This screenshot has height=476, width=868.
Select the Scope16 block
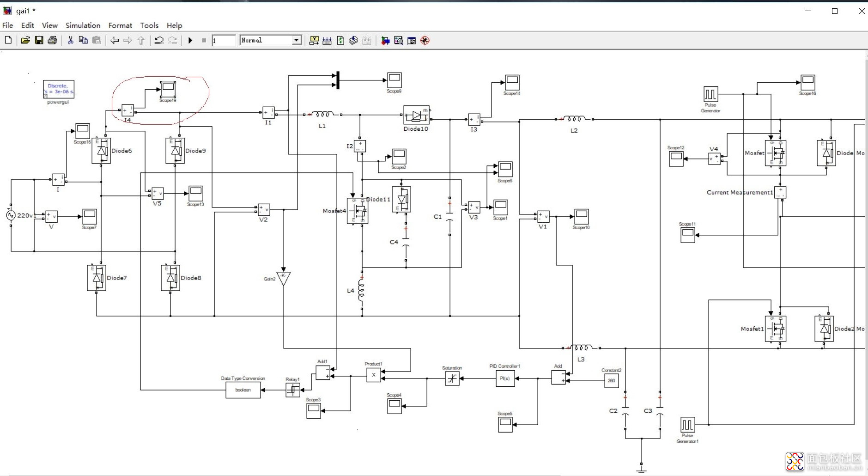pyautogui.click(x=808, y=82)
